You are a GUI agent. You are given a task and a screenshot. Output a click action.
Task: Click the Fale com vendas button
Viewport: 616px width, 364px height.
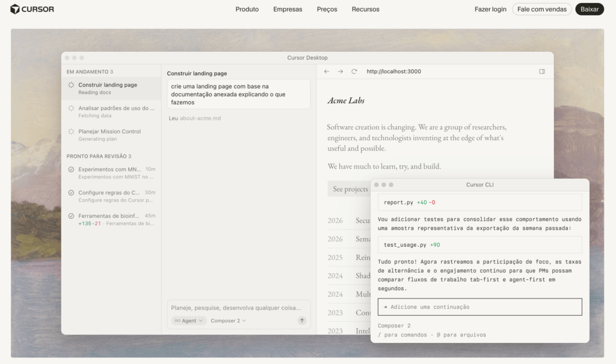tap(542, 9)
